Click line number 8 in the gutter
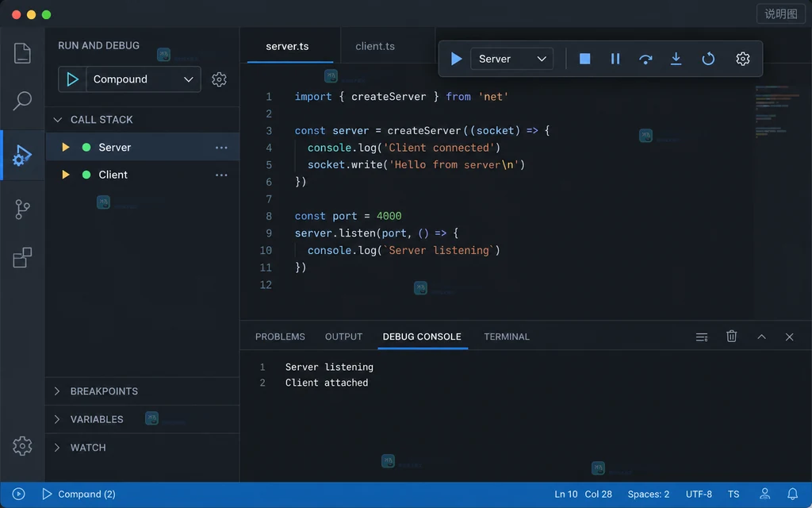Viewport: 812px width, 508px height. coord(269,216)
